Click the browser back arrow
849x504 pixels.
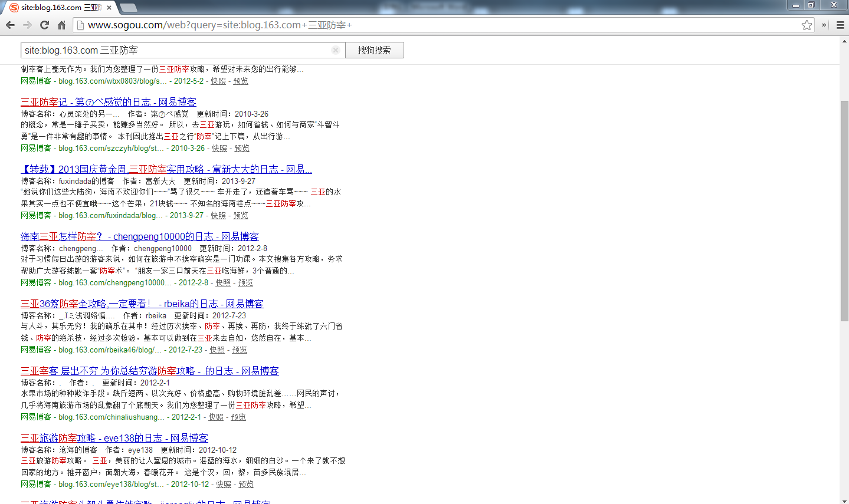pos(10,25)
